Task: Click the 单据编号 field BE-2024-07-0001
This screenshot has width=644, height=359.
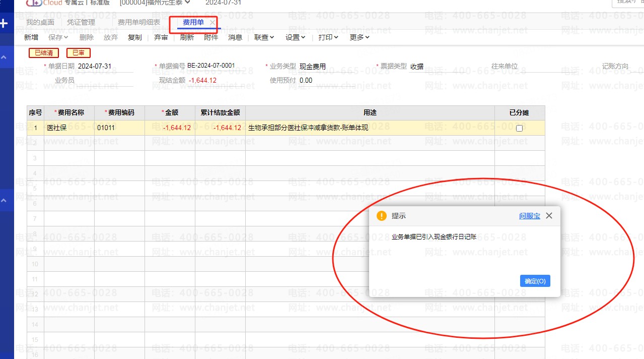Action: point(216,66)
